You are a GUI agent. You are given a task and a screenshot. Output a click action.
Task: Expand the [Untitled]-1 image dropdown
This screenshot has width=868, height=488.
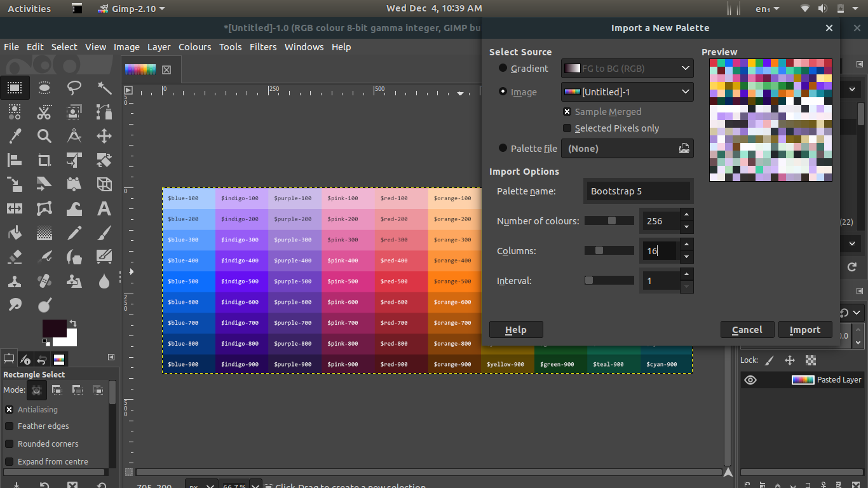[627, 92]
